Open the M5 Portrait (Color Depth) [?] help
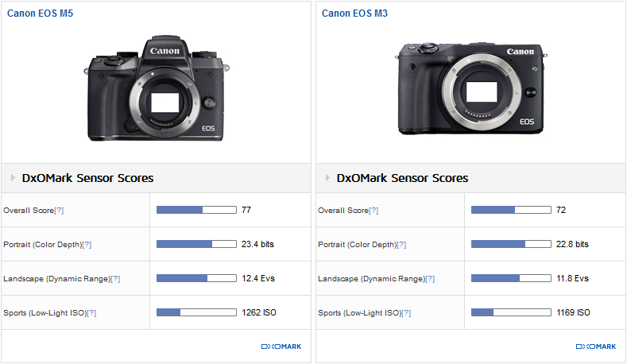Screen dimensions: 627x364 pyautogui.click(x=87, y=245)
